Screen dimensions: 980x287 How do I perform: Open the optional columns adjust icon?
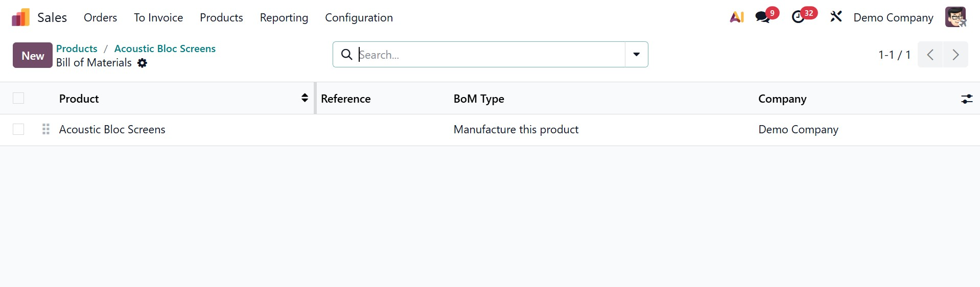pyautogui.click(x=966, y=99)
